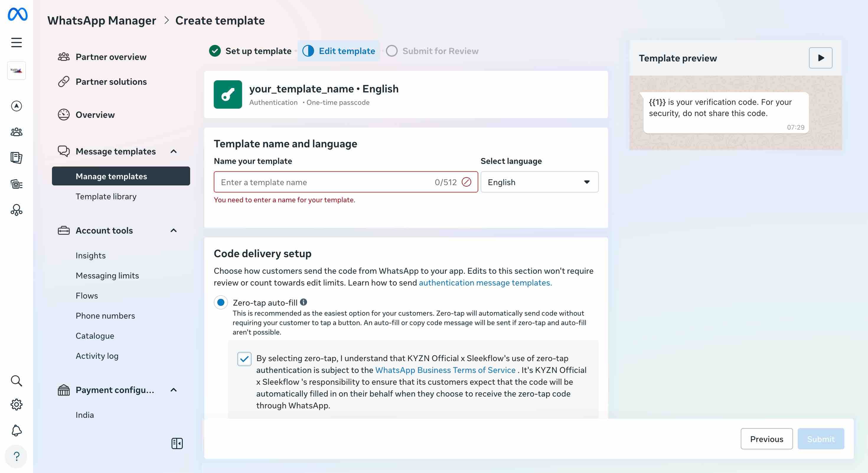Open WhatsApp Business Terms of Service link

click(445, 370)
